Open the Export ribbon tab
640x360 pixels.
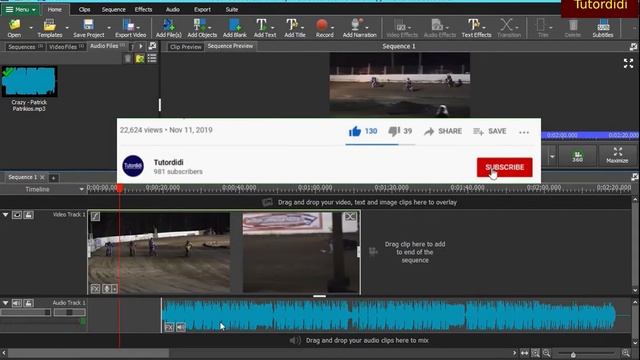pos(202,9)
